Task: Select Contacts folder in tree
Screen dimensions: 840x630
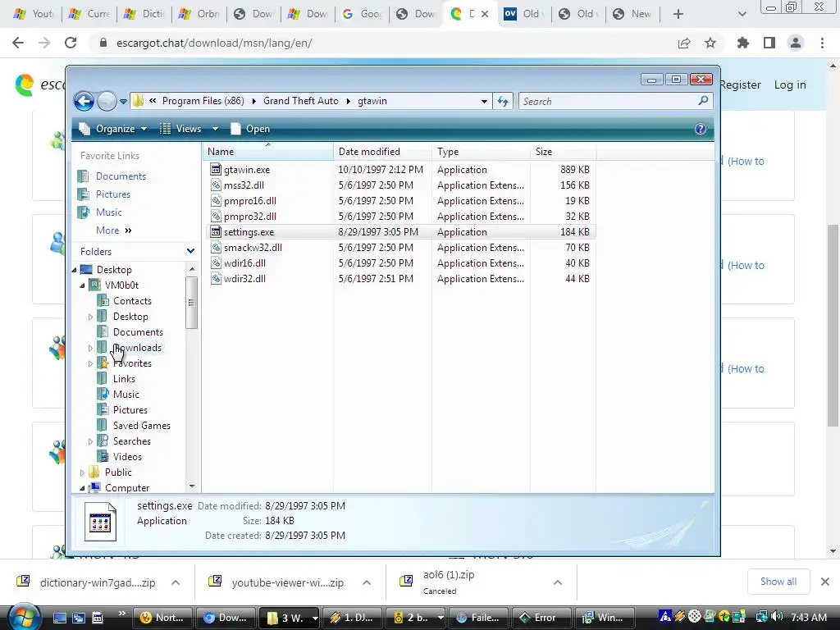Action: [132, 301]
